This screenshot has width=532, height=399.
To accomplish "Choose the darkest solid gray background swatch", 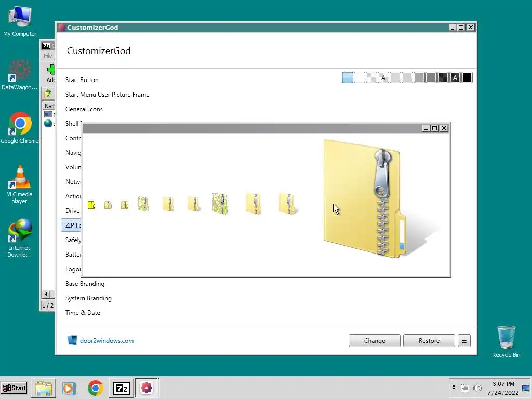I will (x=431, y=78).
